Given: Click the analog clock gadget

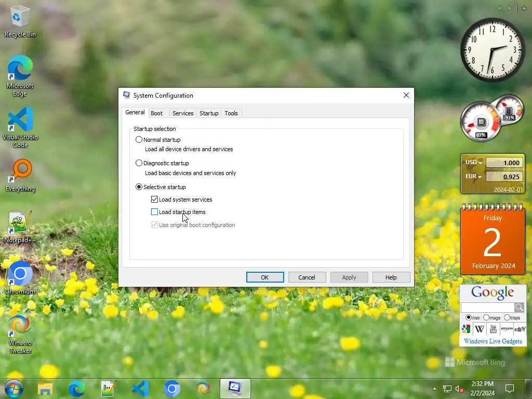Looking at the screenshot, I should [493, 49].
